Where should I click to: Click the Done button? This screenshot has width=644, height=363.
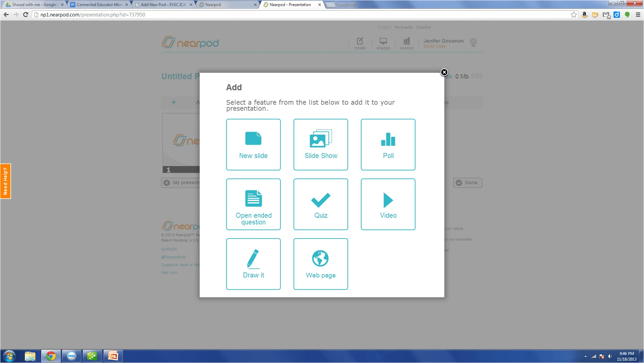[467, 183]
